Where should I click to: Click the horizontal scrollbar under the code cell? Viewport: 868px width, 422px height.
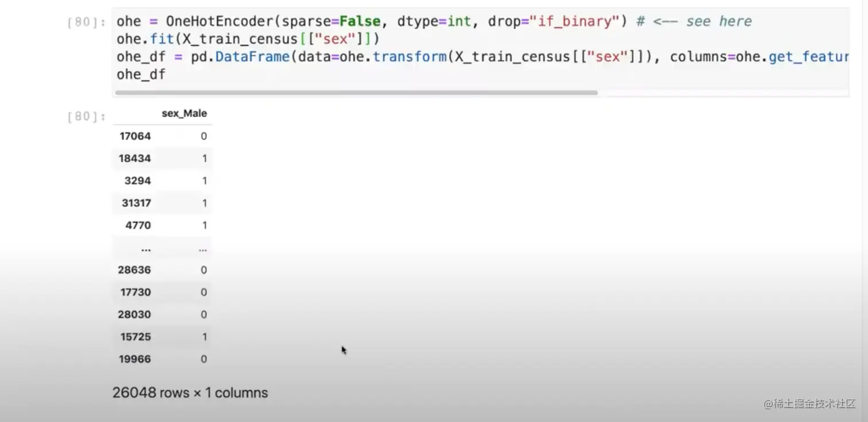coord(356,92)
